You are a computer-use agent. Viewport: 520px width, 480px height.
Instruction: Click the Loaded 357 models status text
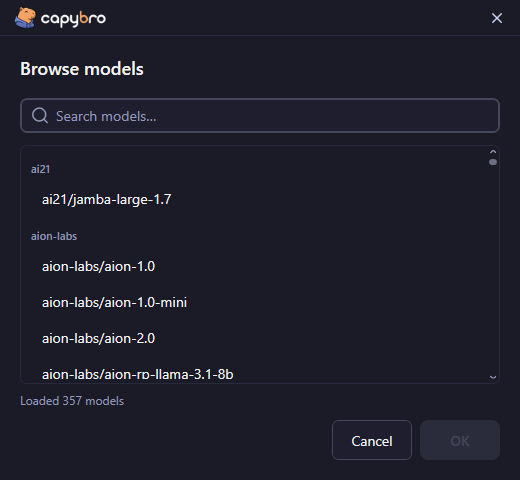[x=72, y=401]
